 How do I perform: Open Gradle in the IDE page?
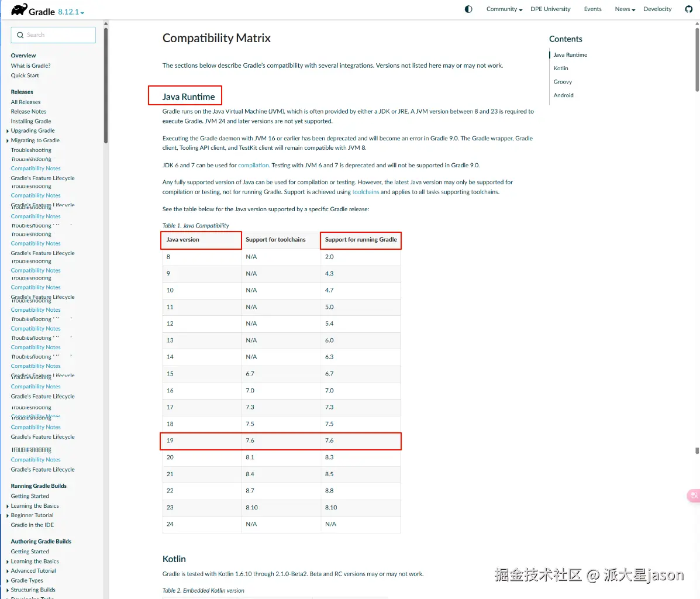click(x=32, y=525)
